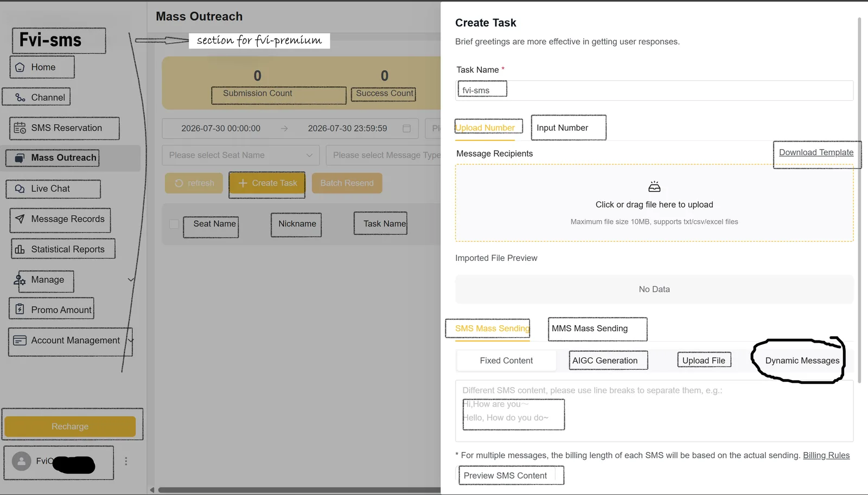Click the Message Records paper-plane icon
Screen dimensions: 868x495
click(20, 219)
